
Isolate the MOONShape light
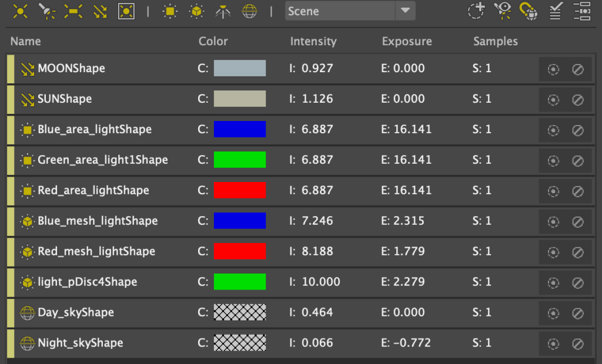point(553,69)
